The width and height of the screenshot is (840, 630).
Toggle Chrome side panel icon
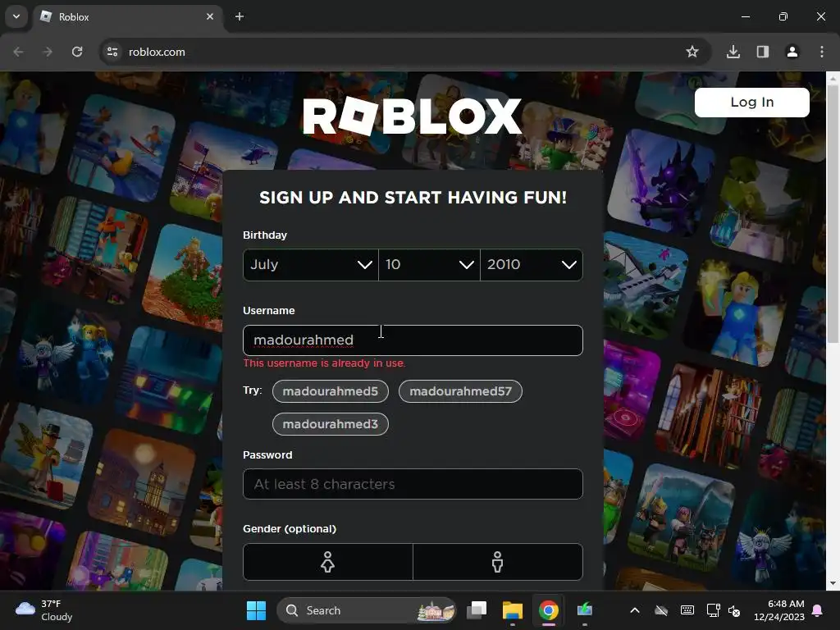click(763, 52)
